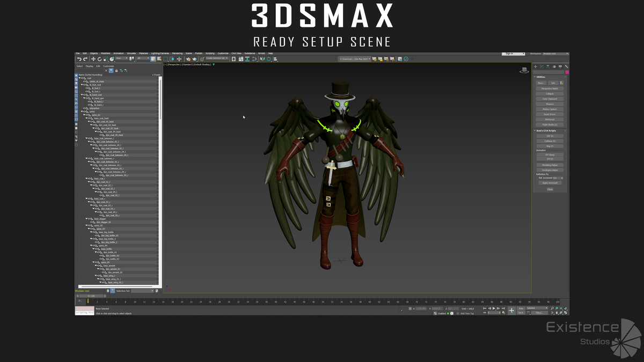The width and height of the screenshot is (644, 362).
Task: Click the magenta object color swatch
Action: pos(567,72)
